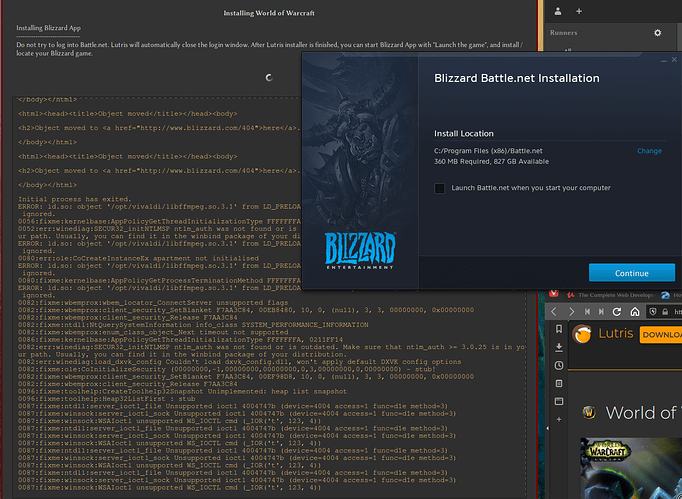Open the World of Warcraft Legion cover image
682x499 pixels.
pos(631,468)
